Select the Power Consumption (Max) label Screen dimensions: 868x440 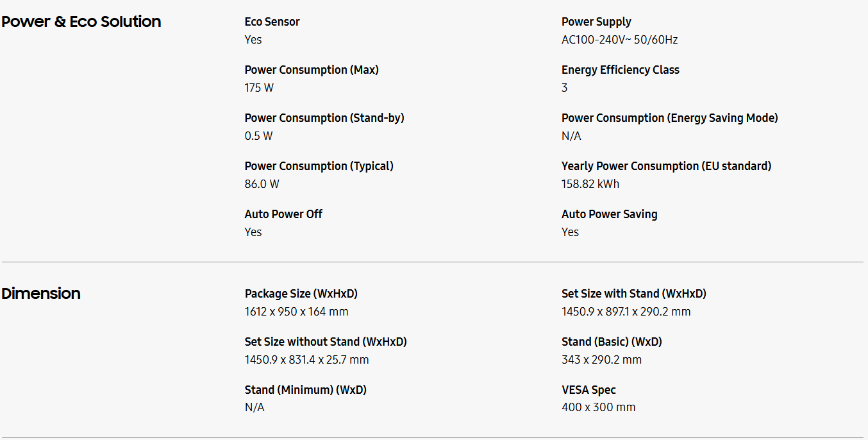pos(312,70)
